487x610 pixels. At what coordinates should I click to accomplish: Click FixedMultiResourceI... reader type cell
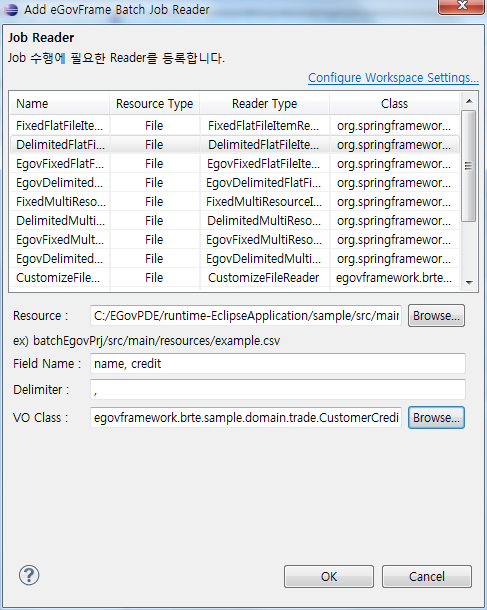click(264, 202)
